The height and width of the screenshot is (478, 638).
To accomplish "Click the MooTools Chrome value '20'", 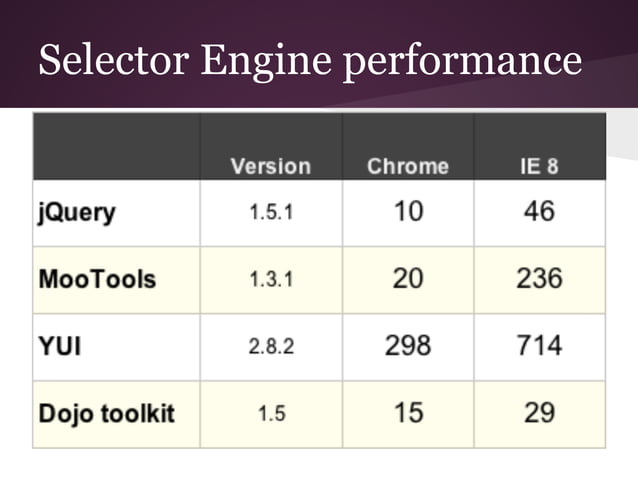I will [407, 278].
